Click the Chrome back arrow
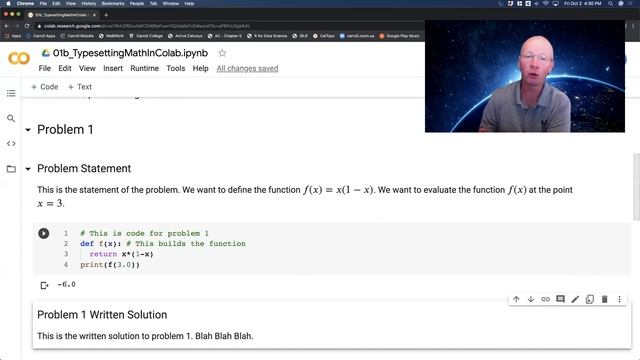 [7, 26]
